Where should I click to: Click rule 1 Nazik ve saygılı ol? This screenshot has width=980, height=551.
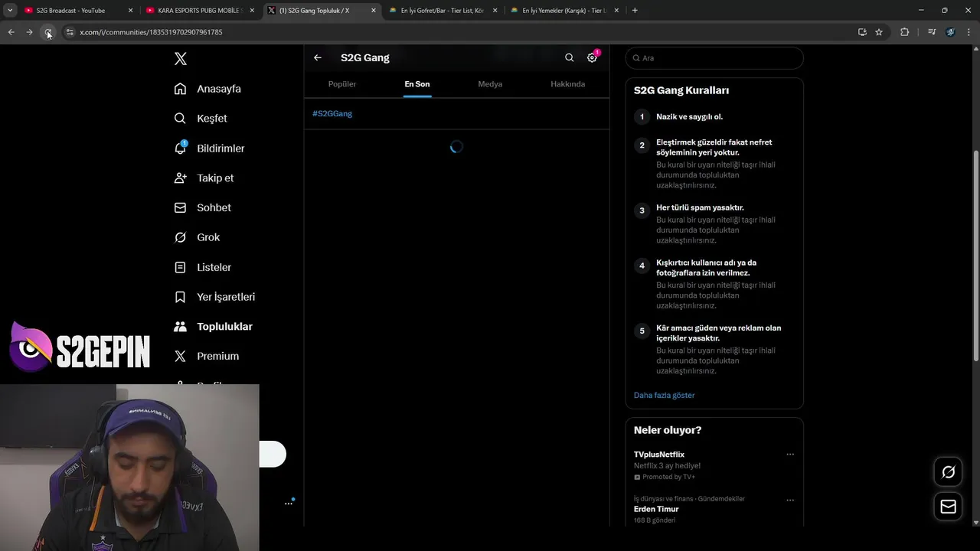689,117
